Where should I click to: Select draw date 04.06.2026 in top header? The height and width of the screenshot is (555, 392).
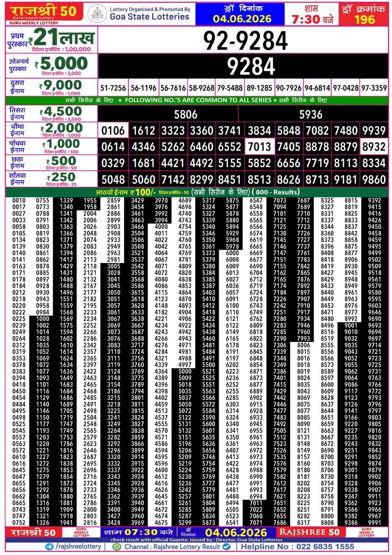click(x=242, y=19)
